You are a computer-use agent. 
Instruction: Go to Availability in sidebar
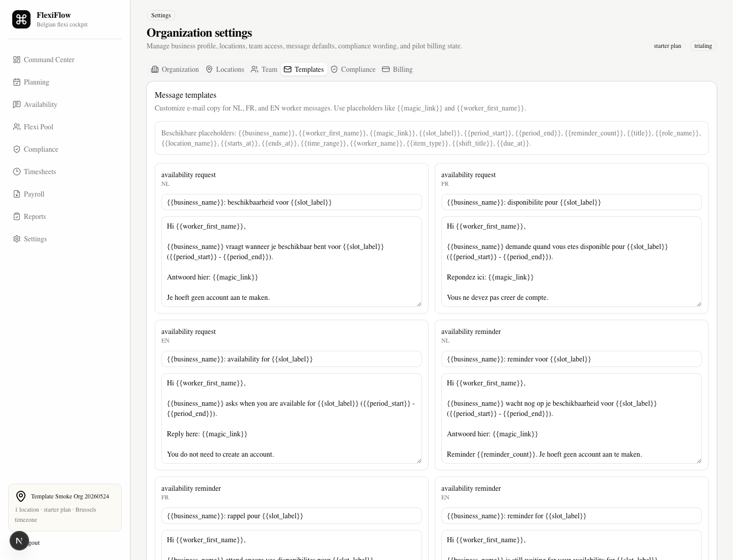point(35,104)
